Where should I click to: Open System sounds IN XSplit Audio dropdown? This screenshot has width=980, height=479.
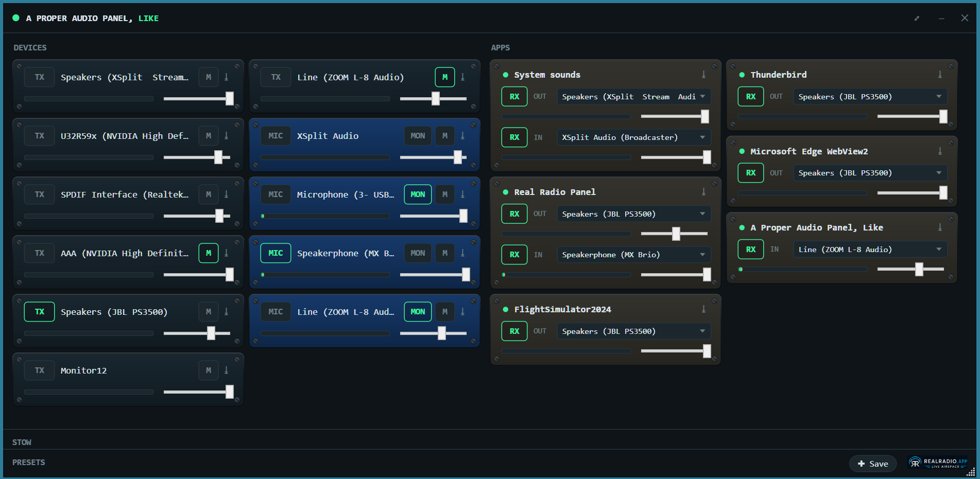pos(634,137)
